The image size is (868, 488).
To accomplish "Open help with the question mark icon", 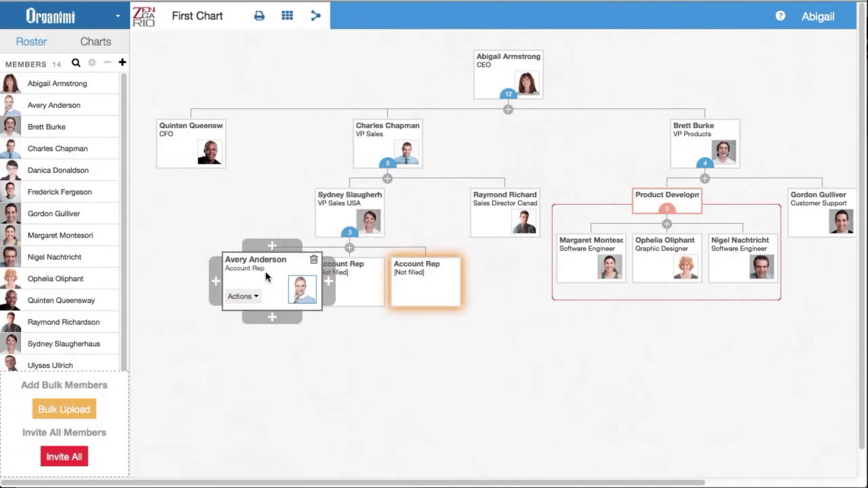I will click(780, 16).
